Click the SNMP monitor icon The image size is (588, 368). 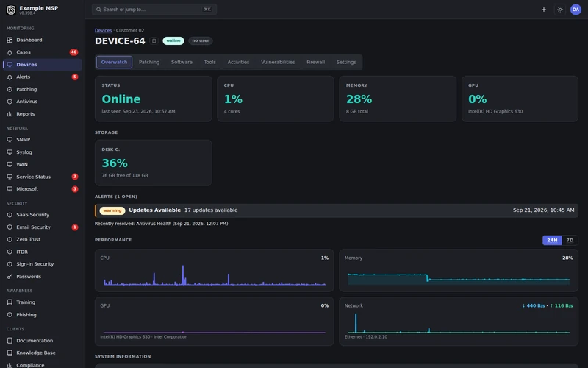[x=10, y=140]
